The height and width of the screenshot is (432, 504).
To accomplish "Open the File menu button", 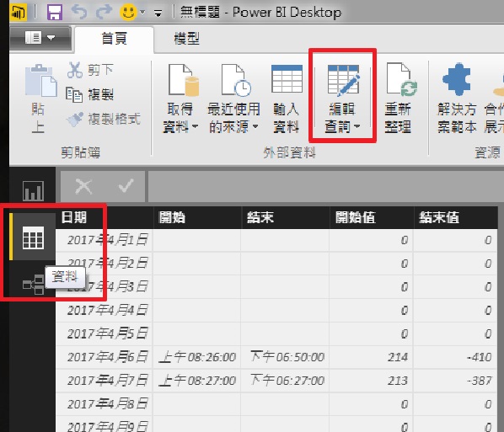I will pos(40,38).
